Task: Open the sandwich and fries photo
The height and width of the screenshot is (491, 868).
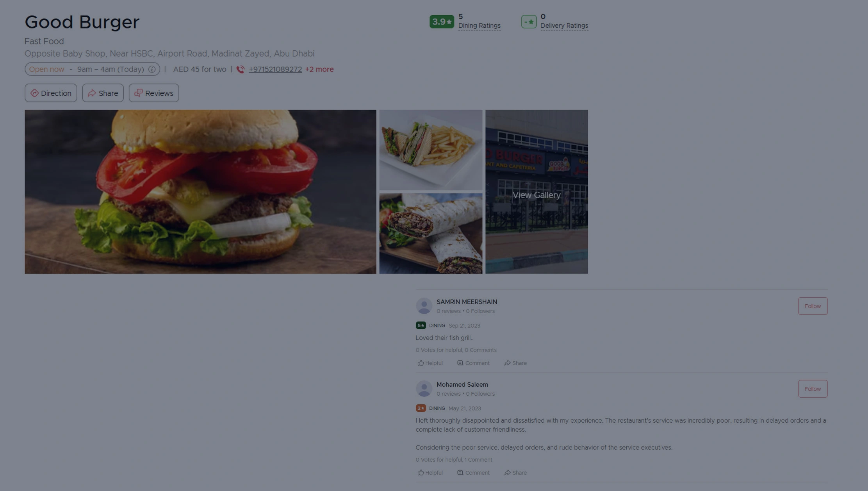Action: [431, 150]
